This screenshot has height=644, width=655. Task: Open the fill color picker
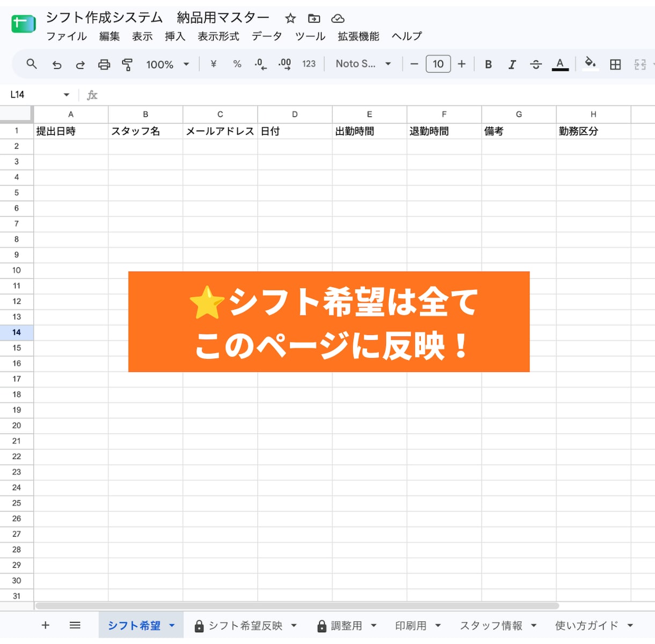[x=590, y=64]
